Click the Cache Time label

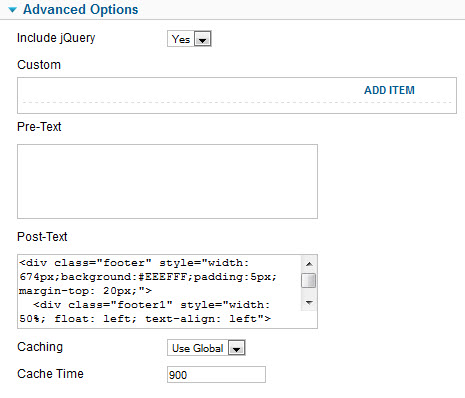click(50, 374)
